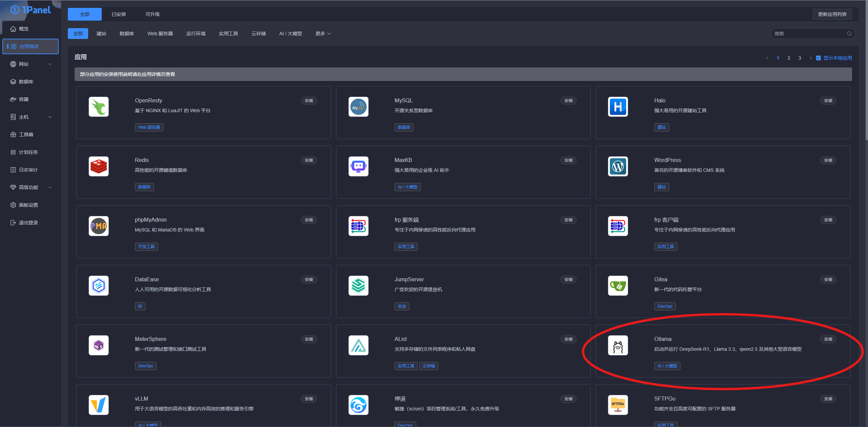Install MySQL with its 安装 button
The width and height of the screenshot is (868, 427).
[x=568, y=101]
